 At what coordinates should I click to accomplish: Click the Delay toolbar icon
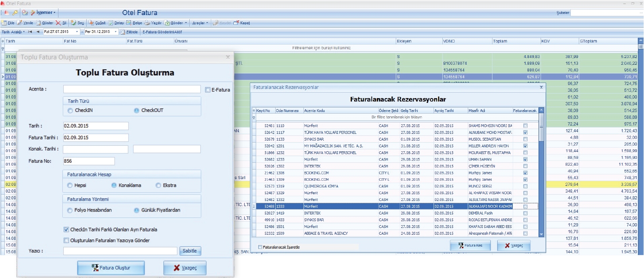click(x=111, y=23)
